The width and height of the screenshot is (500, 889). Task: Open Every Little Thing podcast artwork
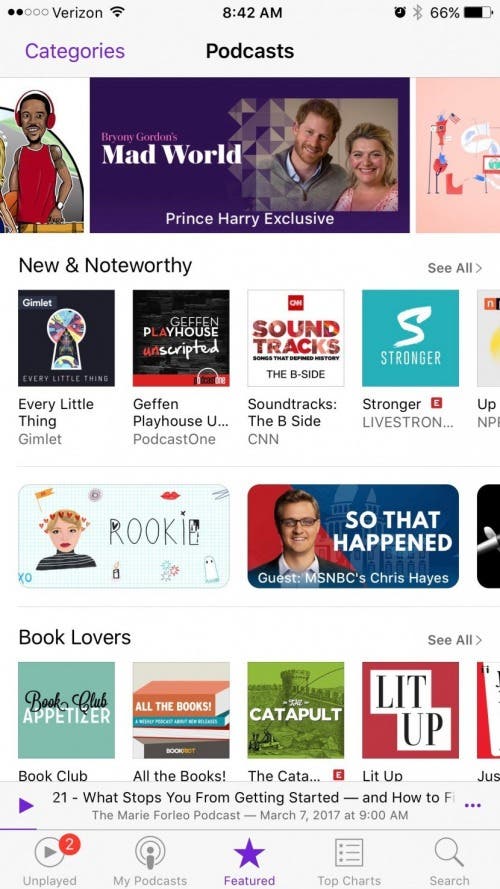66,338
